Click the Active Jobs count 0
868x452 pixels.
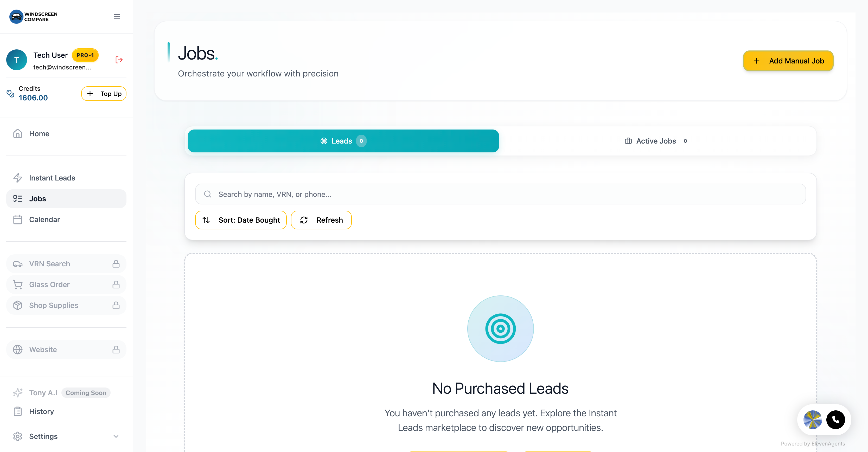point(685,141)
